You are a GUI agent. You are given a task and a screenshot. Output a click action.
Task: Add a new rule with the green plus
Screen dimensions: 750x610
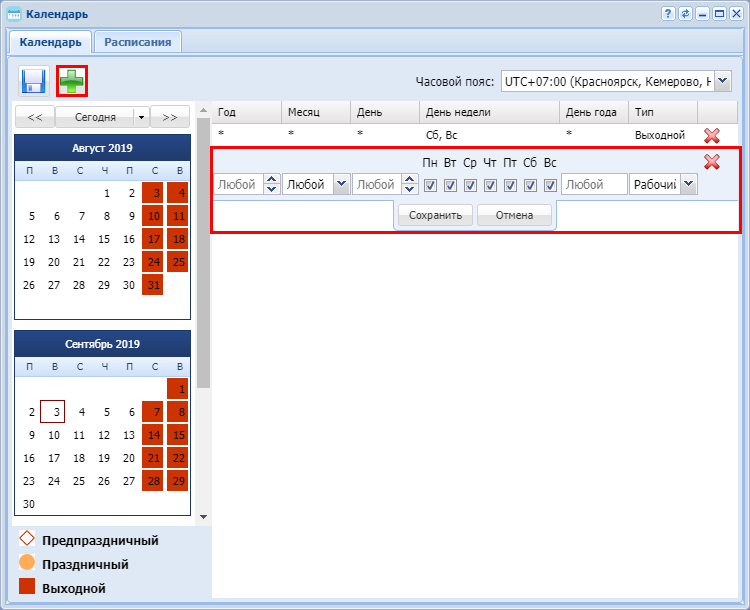72,81
